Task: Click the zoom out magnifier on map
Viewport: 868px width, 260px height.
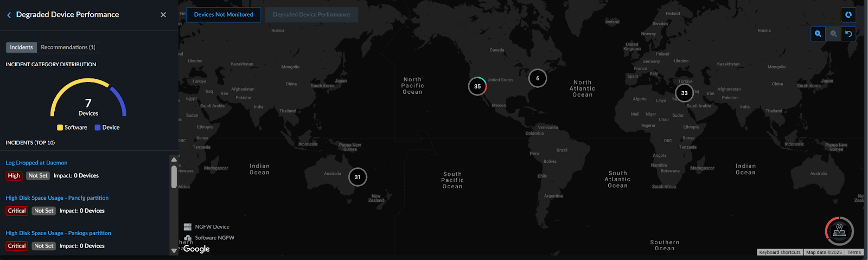Action: click(833, 34)
